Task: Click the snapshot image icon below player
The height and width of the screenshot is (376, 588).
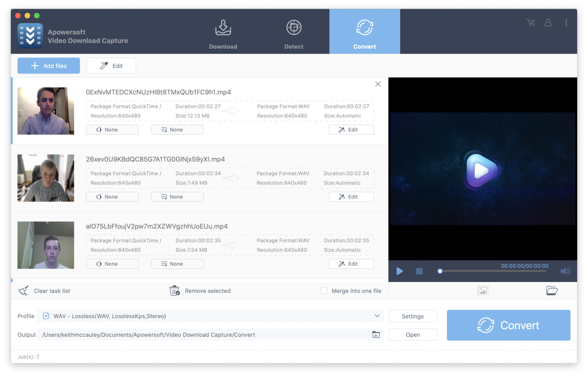Action: (483, 291)
